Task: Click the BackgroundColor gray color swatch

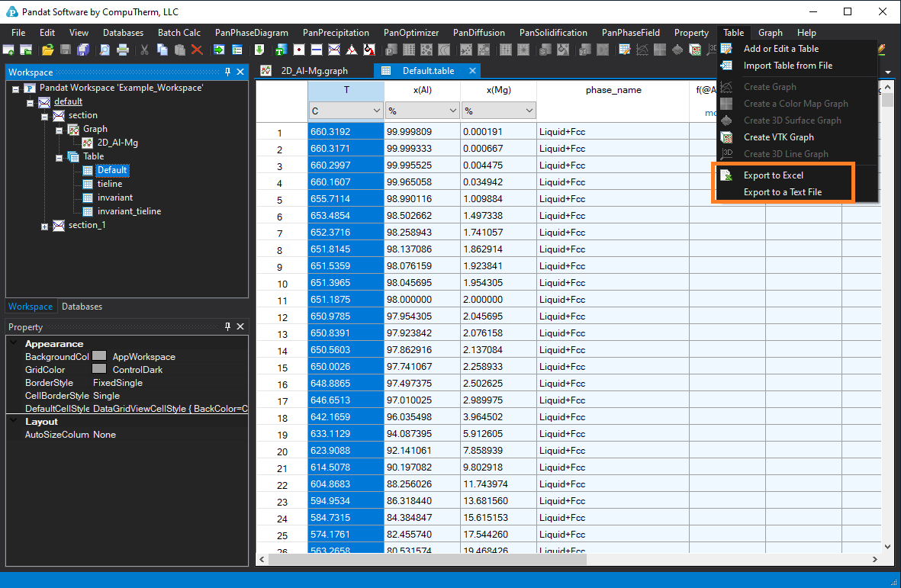Action: [x=99, y=356]
